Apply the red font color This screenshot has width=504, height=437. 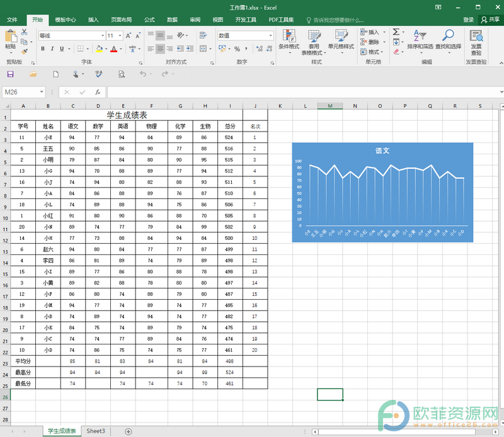coord(114,48)
